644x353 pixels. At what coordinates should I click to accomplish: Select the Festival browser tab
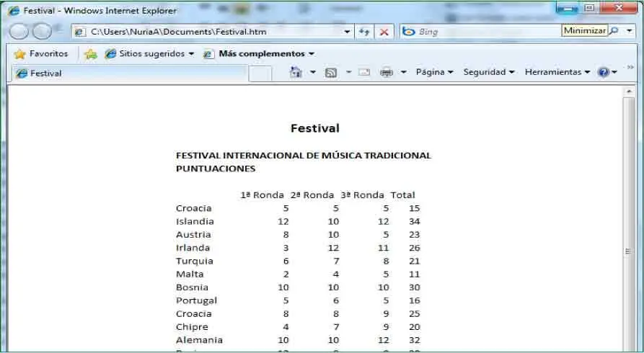coord(46,73)
